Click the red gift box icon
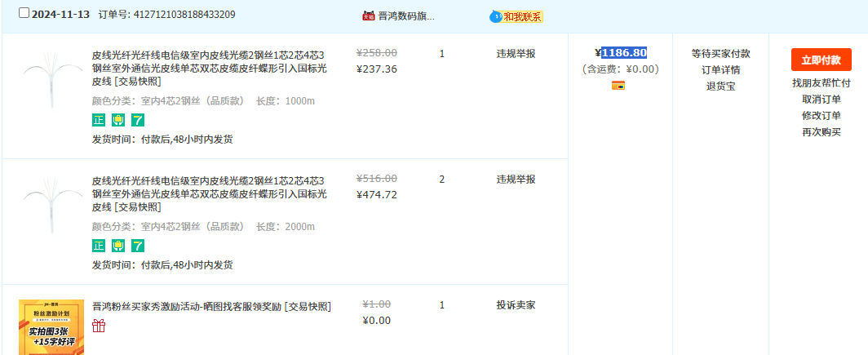 pyautogui.click(x=99, y=326)
